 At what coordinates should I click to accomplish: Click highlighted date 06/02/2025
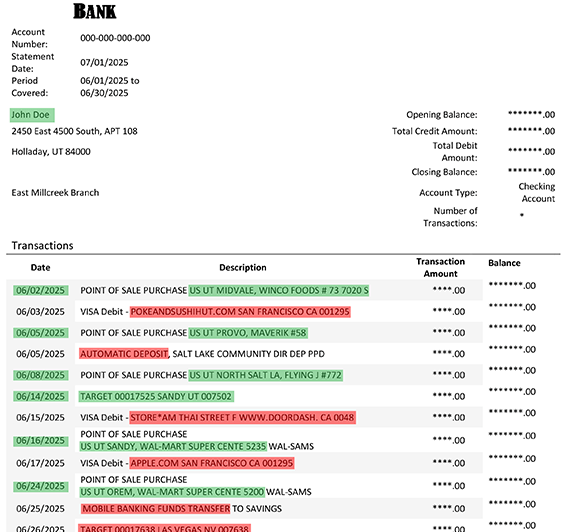(41, 291)
